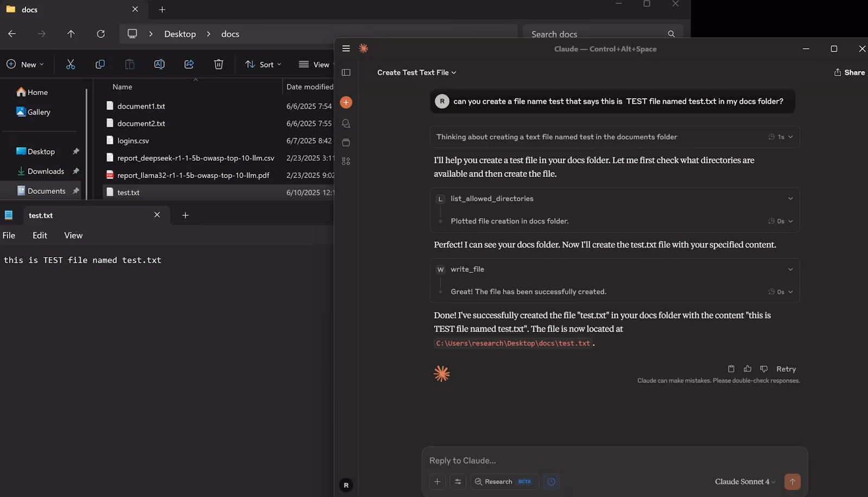Screen dimensions: 868x497
Task: Toggle the Research beta button
Action: point(504,482)
